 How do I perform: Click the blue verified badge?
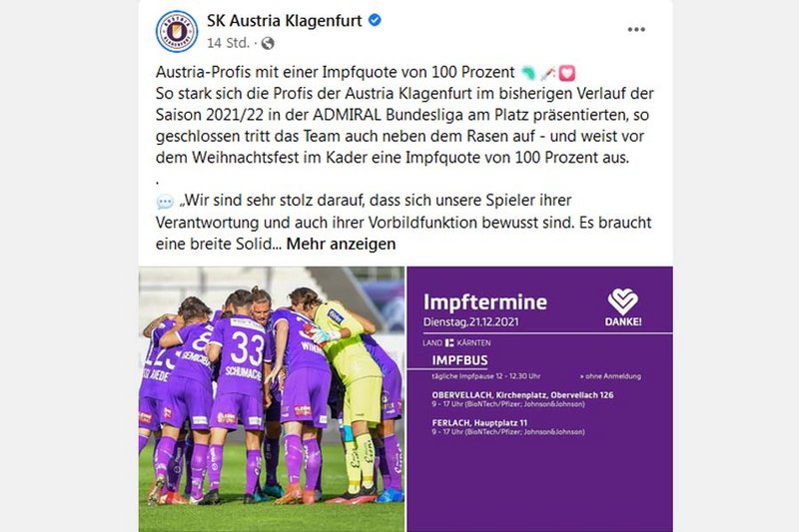click(375, 20)
